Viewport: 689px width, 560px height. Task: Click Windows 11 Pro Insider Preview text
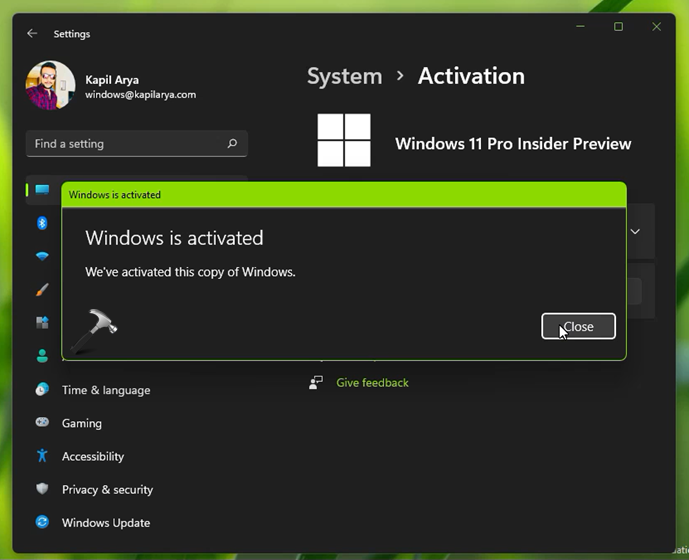click(513, 144)
